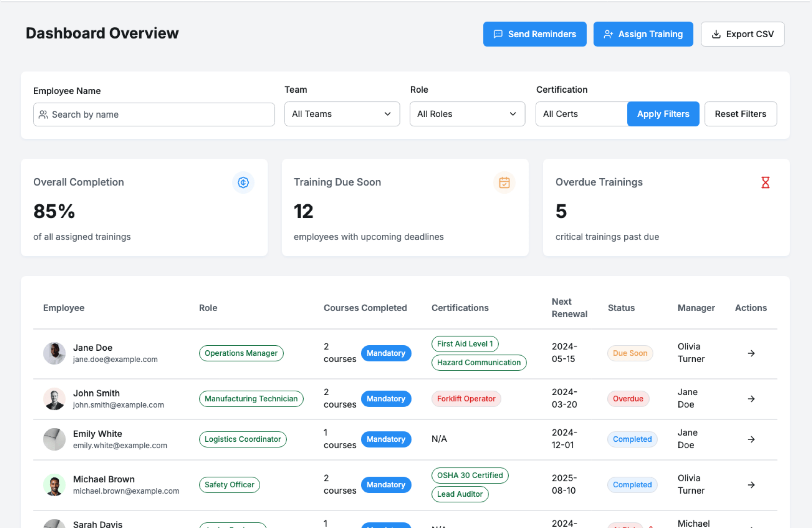Open Emily White's details arrow
The width and height of the screenshot is (812, 528).
pos(751,440)
